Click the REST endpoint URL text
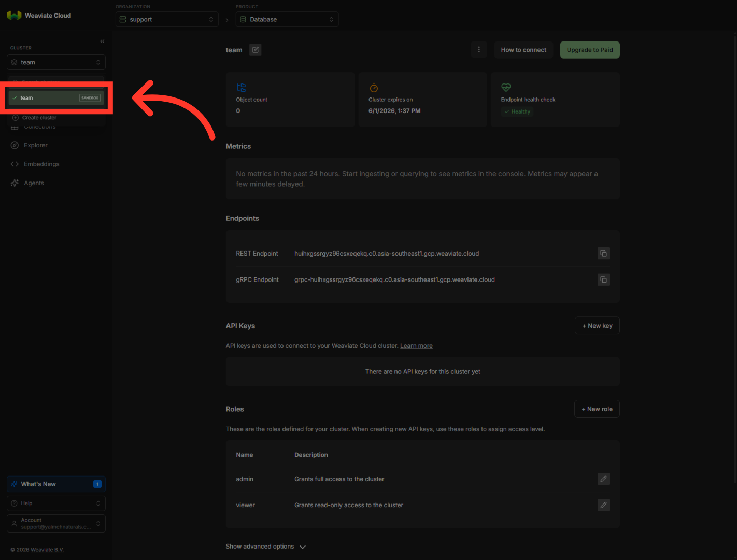Viewport: 737px width, 560px height. point(387,254)
